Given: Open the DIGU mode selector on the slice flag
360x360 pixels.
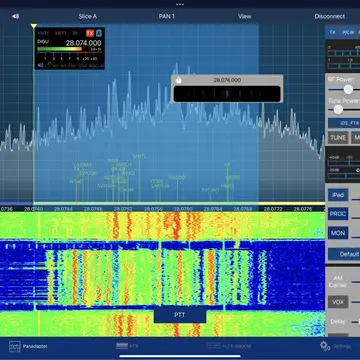Looking at the screenshot, I should tap(43, 42).
